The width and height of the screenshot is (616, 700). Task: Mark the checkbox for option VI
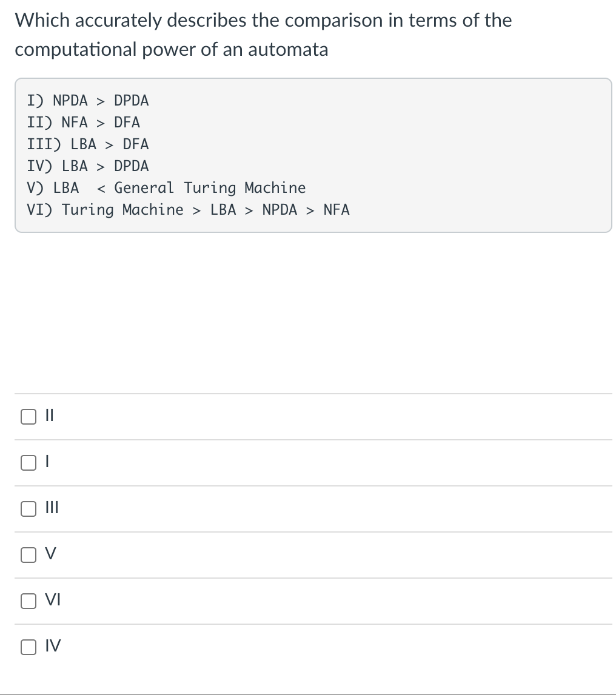tap(28, 601)
